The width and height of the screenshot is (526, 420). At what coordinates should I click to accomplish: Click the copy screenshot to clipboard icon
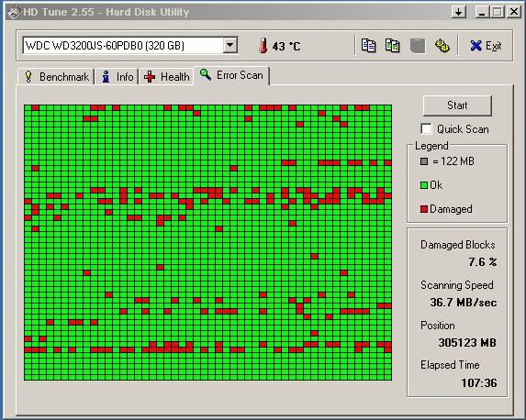pyautogui.click(x=392, y=46)
